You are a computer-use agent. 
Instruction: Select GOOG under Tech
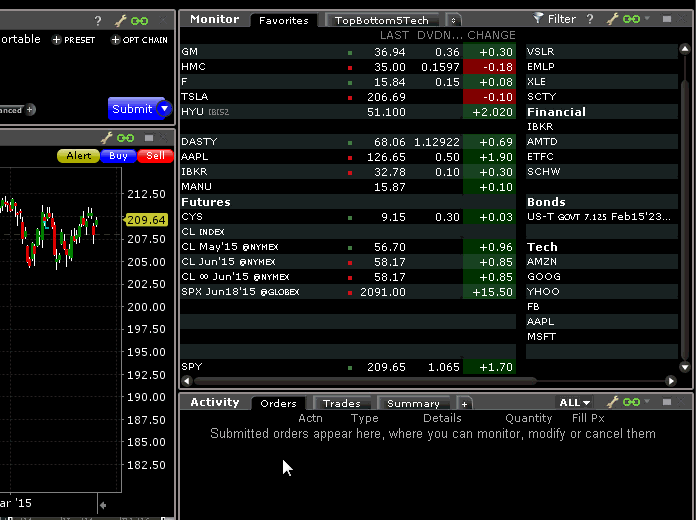coord(602,277)
